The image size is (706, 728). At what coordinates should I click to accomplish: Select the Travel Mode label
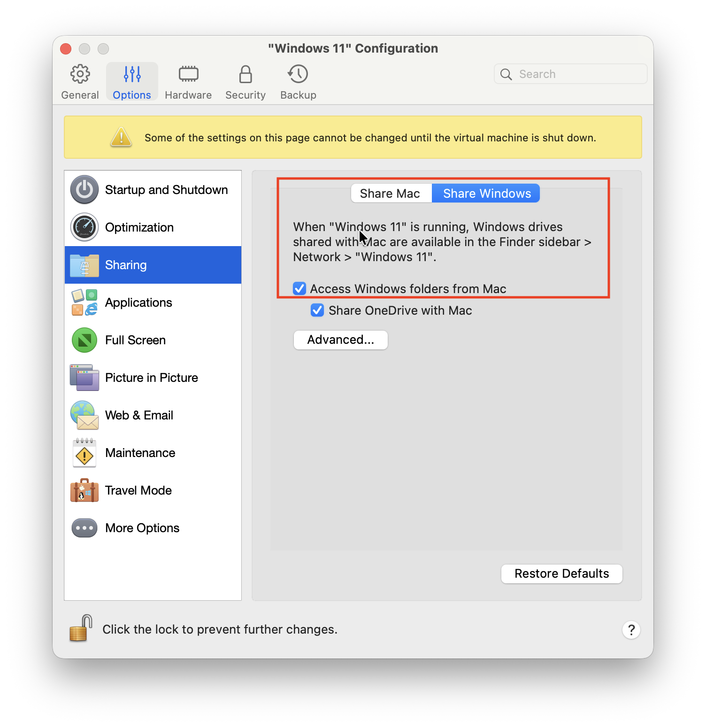[x=138, y=490]
